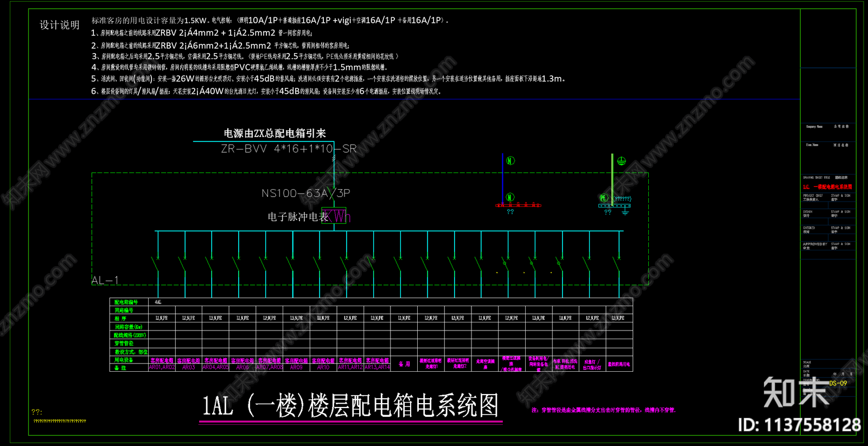Image resolution: width=868 pixels, height=446 pixels.
Task: Select the '用电设备' row header
Action: tap(124, 360)
